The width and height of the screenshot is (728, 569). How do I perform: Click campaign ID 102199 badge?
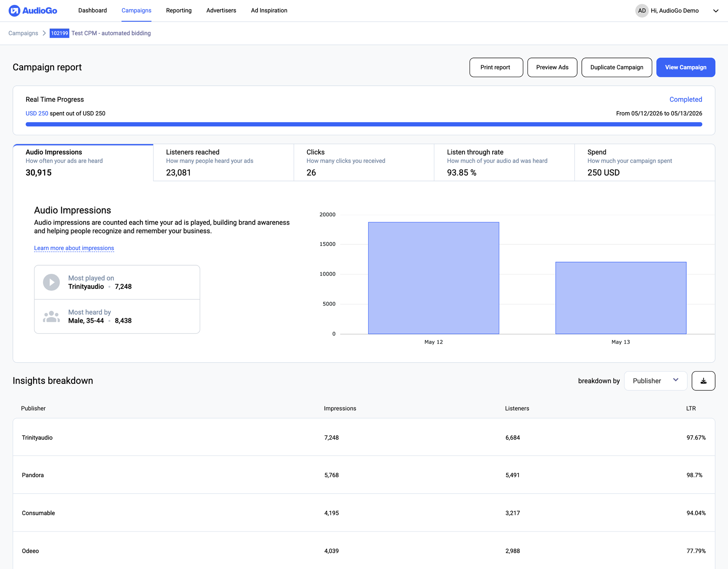click(x=59, y=33)
